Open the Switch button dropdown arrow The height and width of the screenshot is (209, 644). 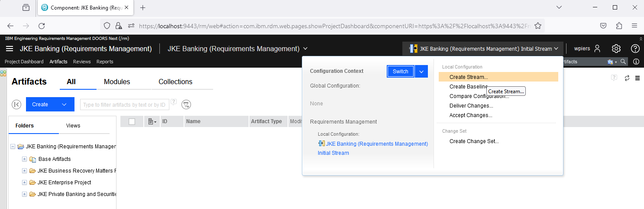pos(421,72)
